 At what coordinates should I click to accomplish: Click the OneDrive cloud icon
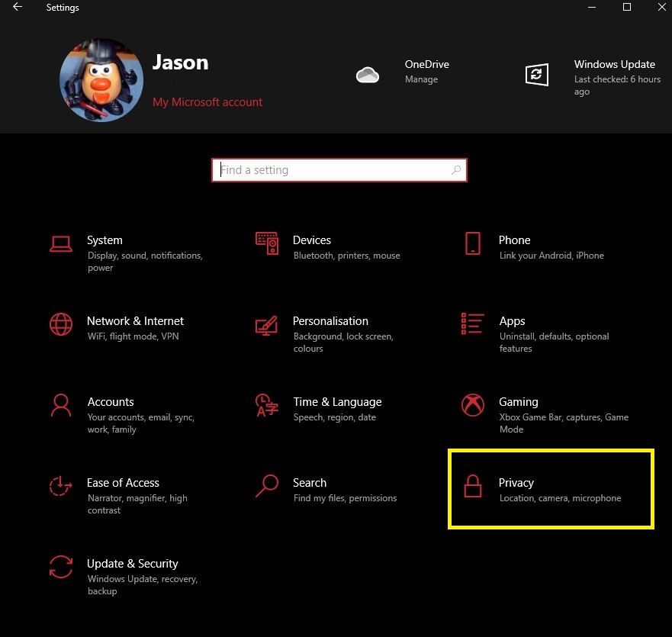tap(368, 75)
